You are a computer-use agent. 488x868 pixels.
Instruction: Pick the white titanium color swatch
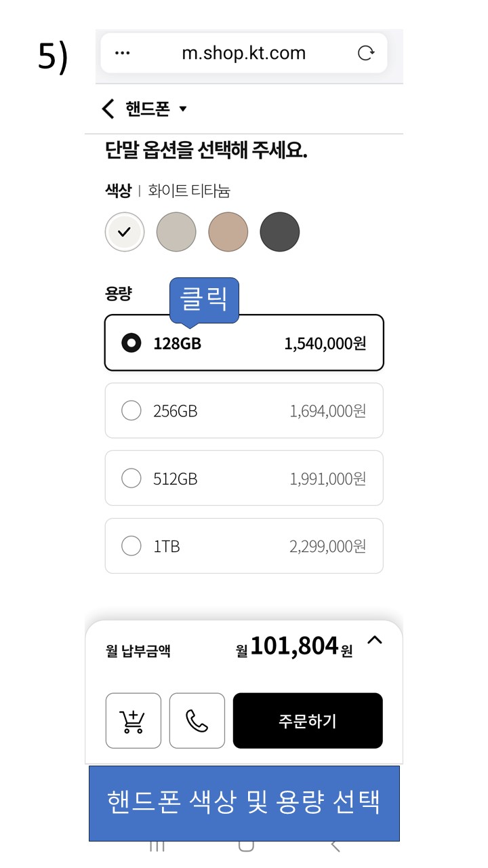click(125, 232)
